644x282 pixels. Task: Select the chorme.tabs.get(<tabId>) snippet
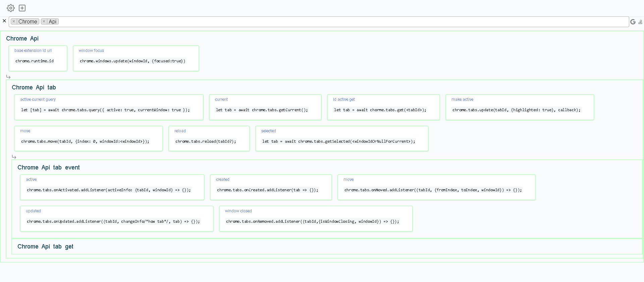380,110
